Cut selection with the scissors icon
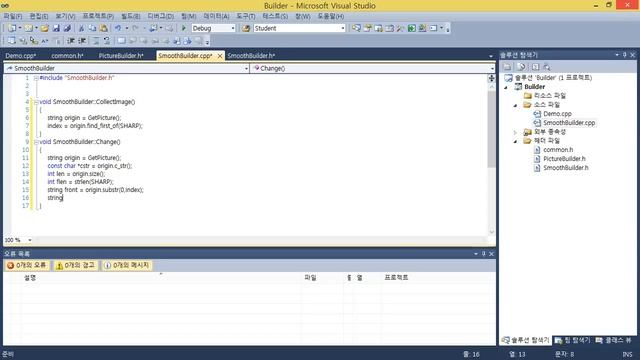The width and height of the screenshot is (640, 360). 81,28
